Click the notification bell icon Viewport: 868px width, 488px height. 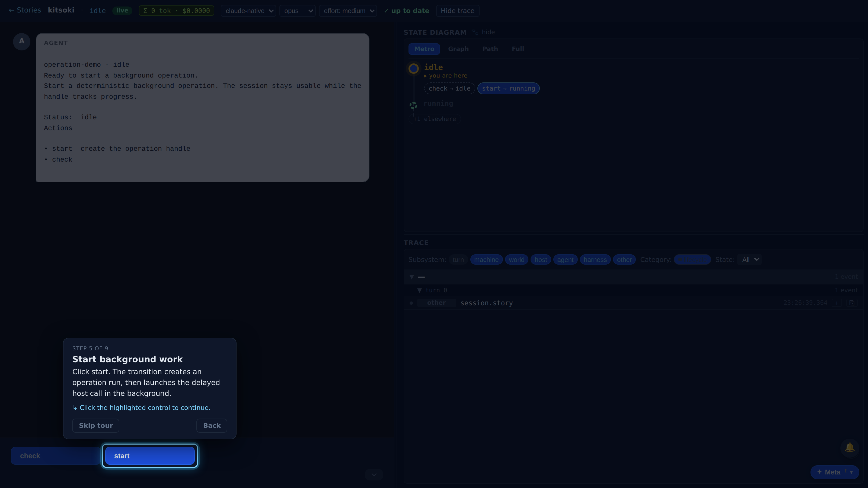pos(850,448)
